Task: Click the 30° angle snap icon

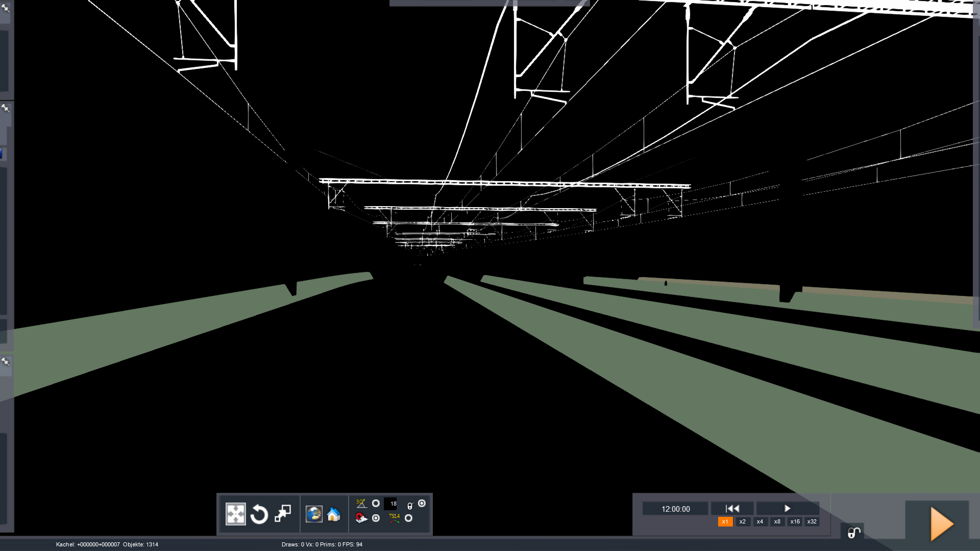Action: pyautogui.click(x=361, y=504)
